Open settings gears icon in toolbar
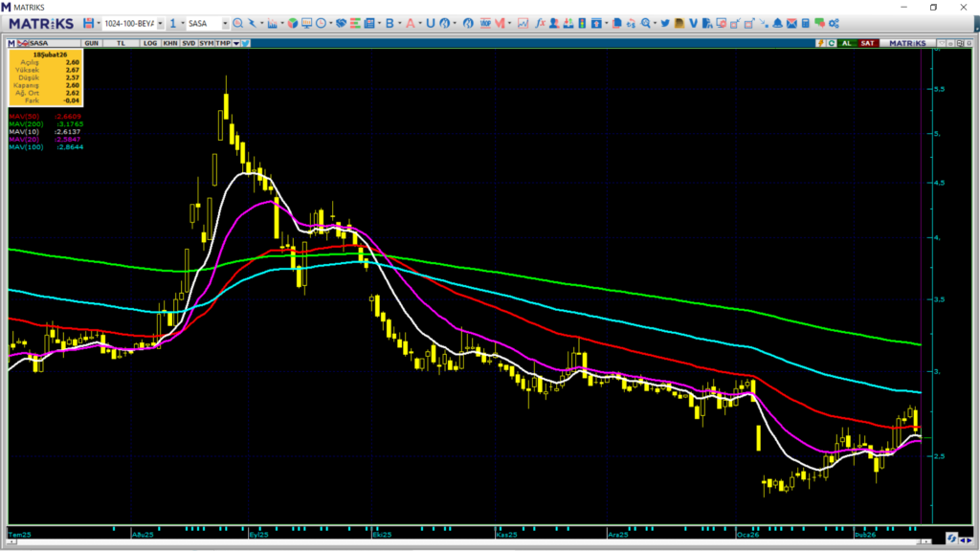Image resolution: width=980 pixels, height=551 pixels. [834, 23]
